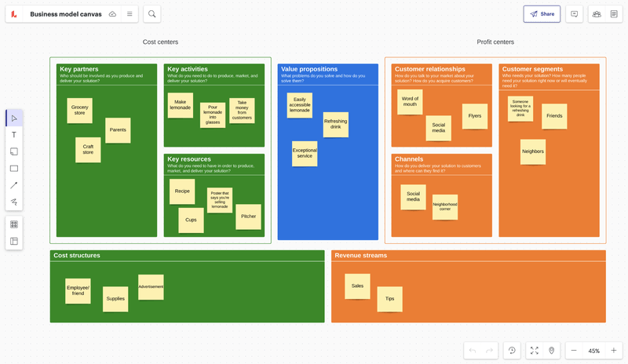
Task: Open the search magnifier icon
Action: click(152, 14)
